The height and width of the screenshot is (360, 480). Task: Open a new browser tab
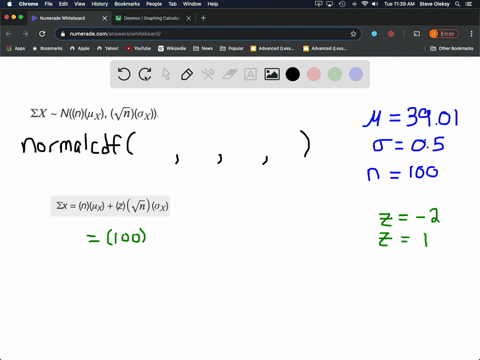pyautogui.click(x=203, y=18)
